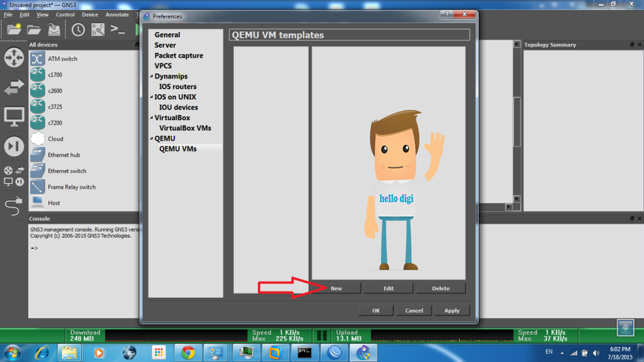Open the Control menu

point(65,14)
